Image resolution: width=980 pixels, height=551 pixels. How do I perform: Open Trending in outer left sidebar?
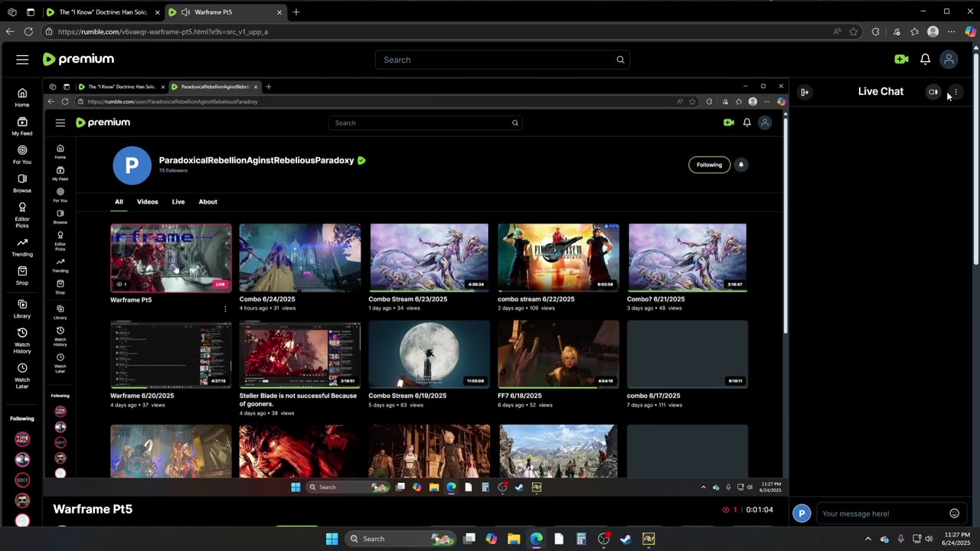tap(22, 247)
